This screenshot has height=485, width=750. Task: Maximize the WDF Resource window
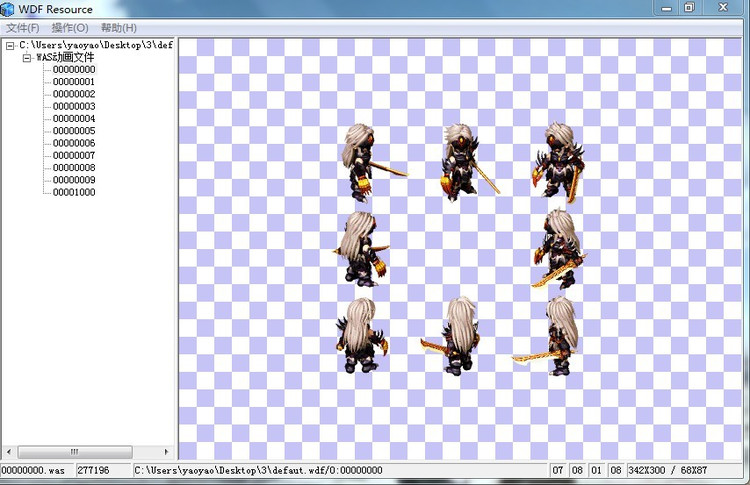[x=688, y=8]
